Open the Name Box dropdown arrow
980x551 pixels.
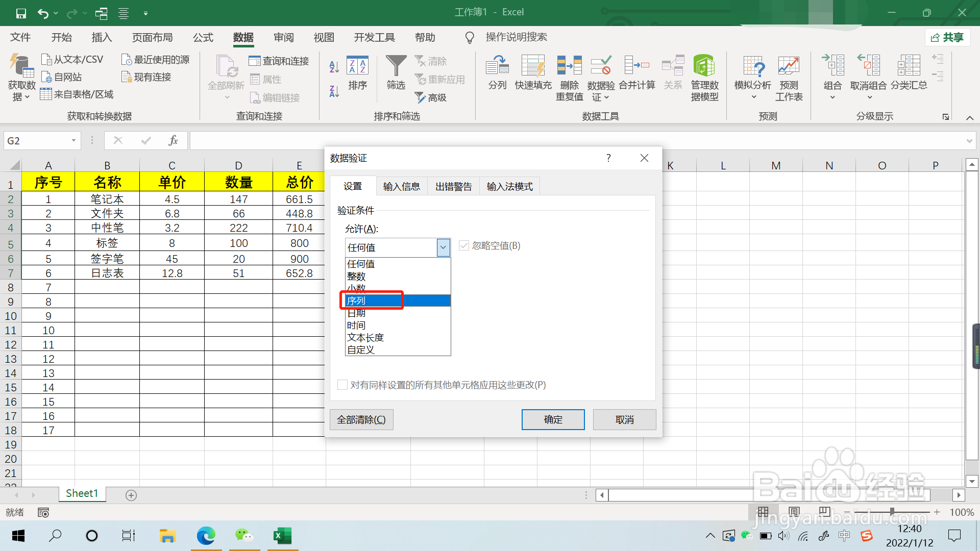73,140
